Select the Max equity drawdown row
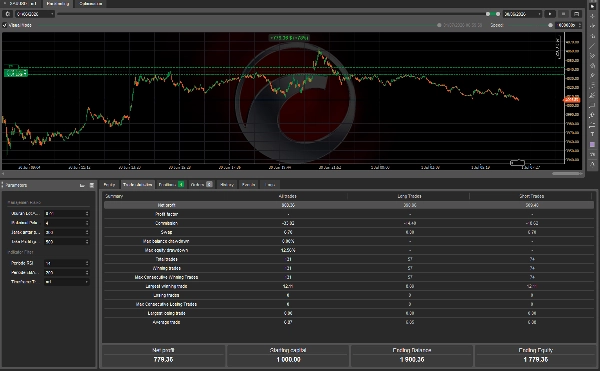This screenshot has height=371, width=600. click(x=349, y=250)
